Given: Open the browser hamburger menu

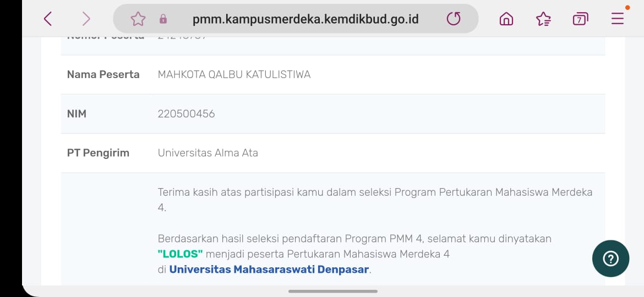Looking at the screenshot, I should [x=618, y=19].
